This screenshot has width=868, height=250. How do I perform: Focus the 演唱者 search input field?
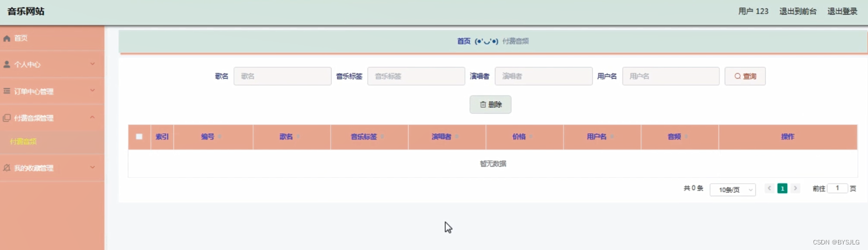[544, 76]
